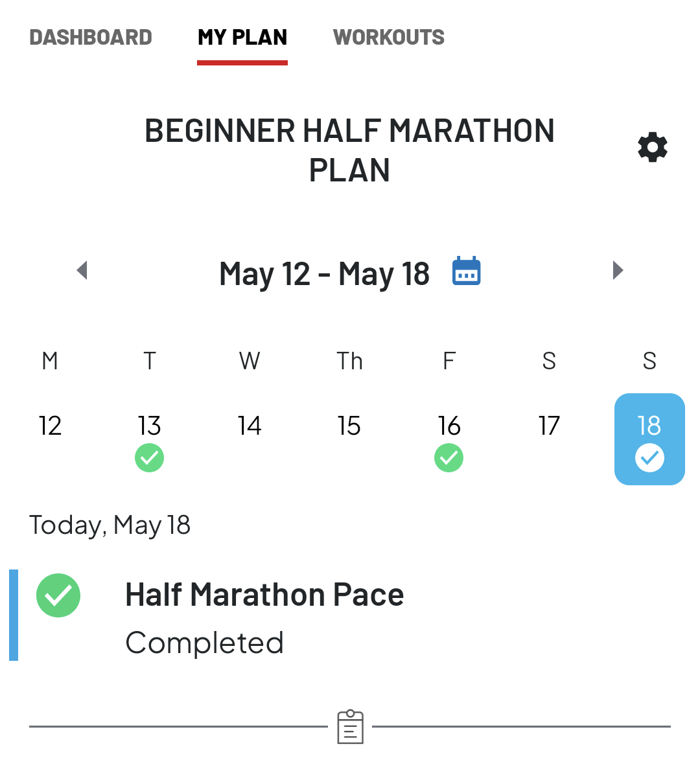Click the May 12 - May 18 date range
Screen dimensions: 700x782
pyautogui.click(x=324, y=273)
